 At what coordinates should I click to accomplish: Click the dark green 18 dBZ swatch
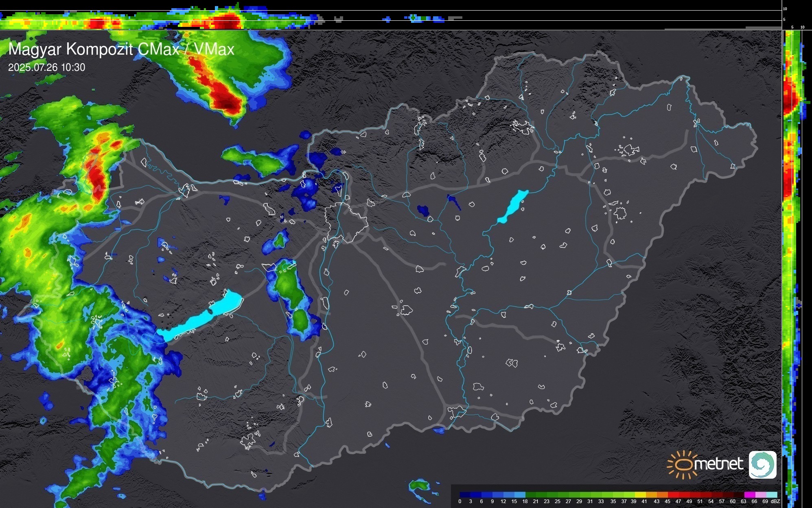[530, 495]
